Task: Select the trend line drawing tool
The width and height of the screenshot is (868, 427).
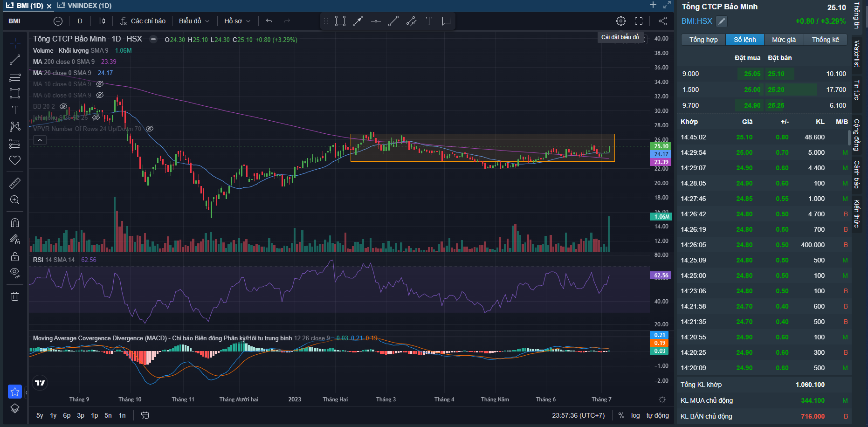Action: pyautogui.click(x=15, y=60)
